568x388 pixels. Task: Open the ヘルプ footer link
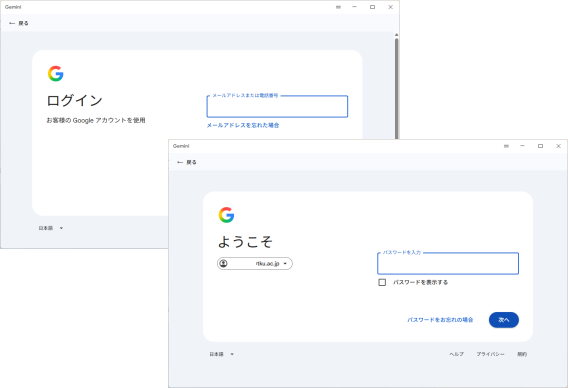[456, 354]
